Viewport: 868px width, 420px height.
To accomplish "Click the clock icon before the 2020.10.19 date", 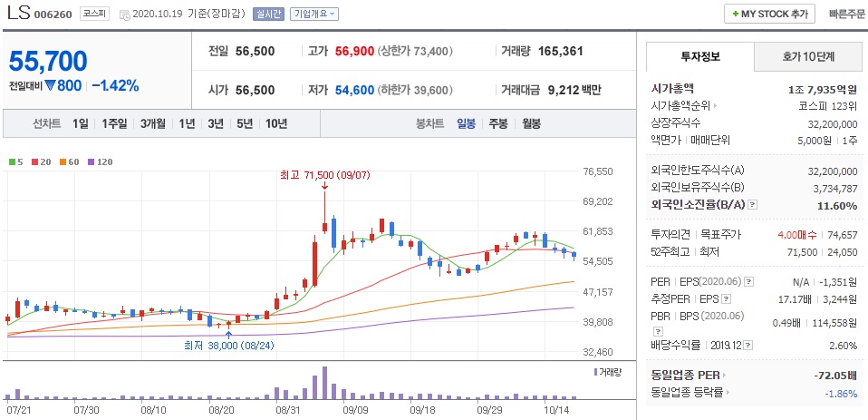I will click(125, 15).
